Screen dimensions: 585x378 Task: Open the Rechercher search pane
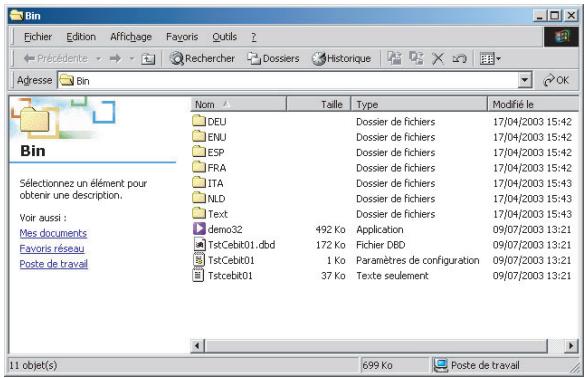click(x=202, y=59)
